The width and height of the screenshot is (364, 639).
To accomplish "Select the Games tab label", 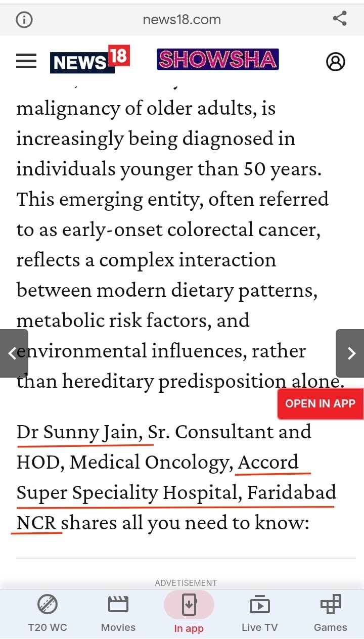I will click(x=331, y=627).
